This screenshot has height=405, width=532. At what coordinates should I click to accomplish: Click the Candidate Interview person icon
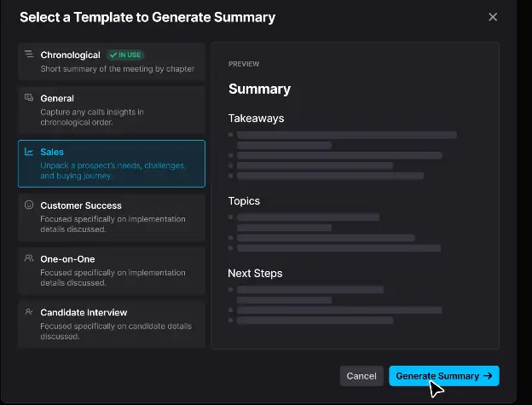(x=29, y=312)
